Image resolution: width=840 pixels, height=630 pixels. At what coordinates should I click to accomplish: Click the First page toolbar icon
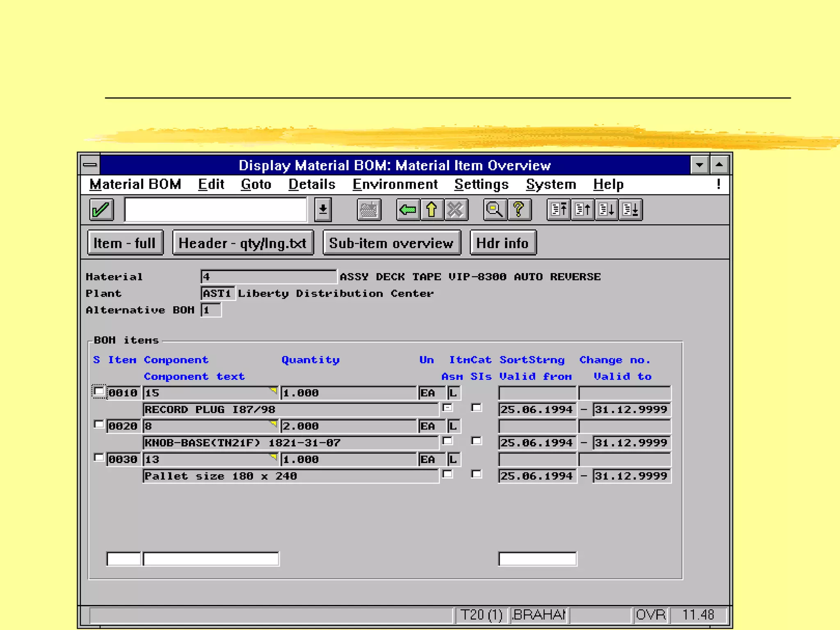tap(558, 210)
